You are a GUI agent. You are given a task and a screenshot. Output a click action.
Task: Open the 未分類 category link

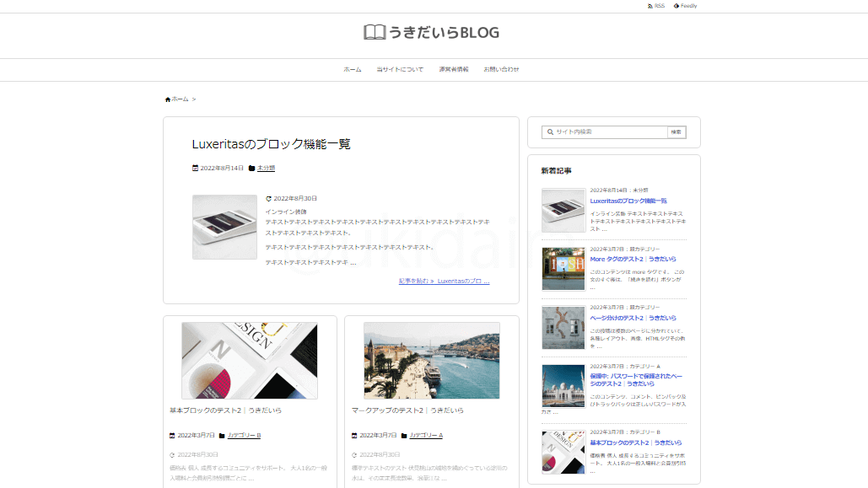[267, 169]
